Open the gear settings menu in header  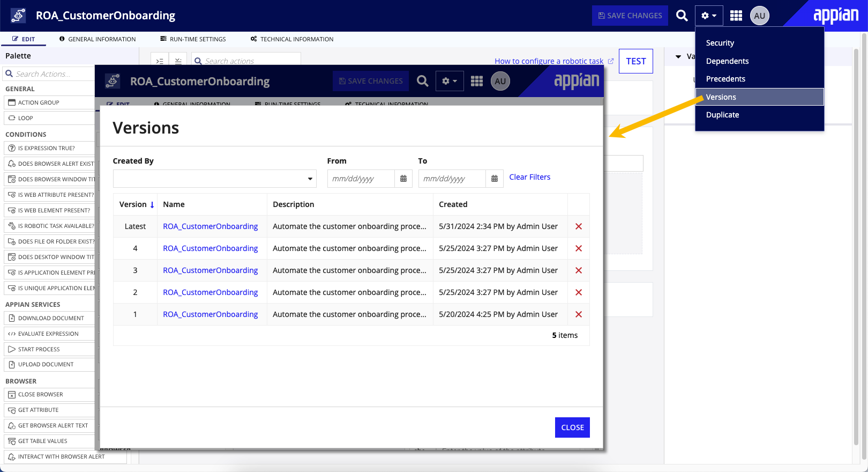click(x=709, y=16)
